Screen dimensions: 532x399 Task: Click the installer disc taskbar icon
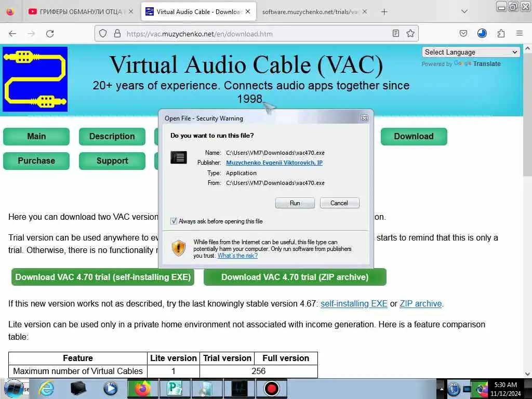[207, 389]
